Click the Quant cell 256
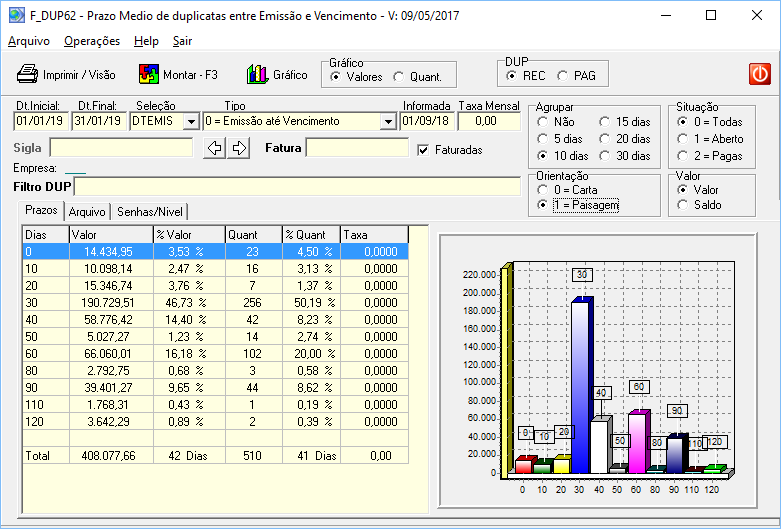Screen dimensions: 781x529 (254, 303)
